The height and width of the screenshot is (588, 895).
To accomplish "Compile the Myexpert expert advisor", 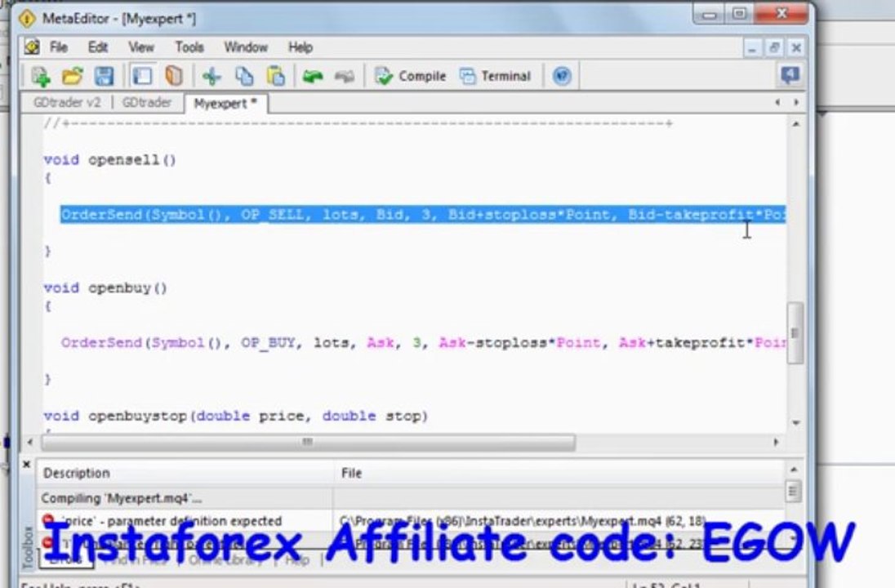I will click(x=410, y=76).
